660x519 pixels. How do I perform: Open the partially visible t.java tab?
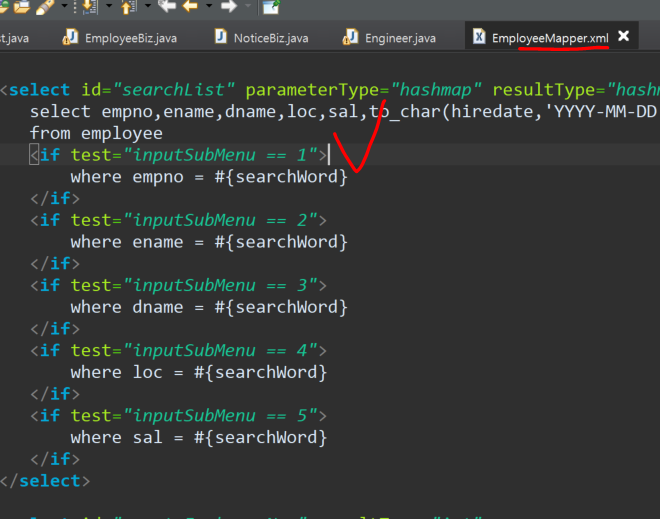(14, 38)
